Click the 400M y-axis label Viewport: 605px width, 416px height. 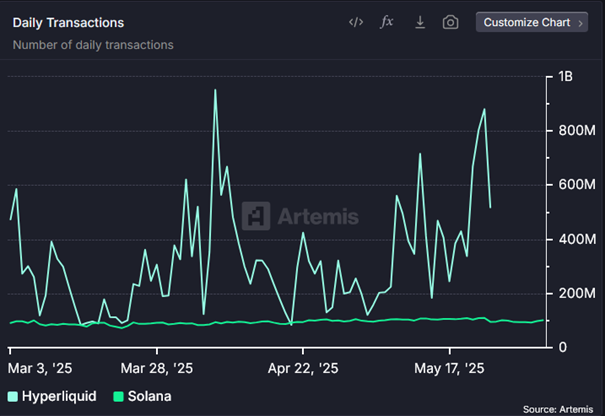click(577, 239)
